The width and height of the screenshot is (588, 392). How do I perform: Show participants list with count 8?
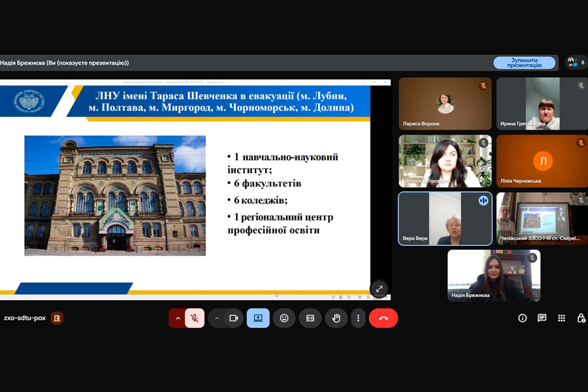point(576,63)
